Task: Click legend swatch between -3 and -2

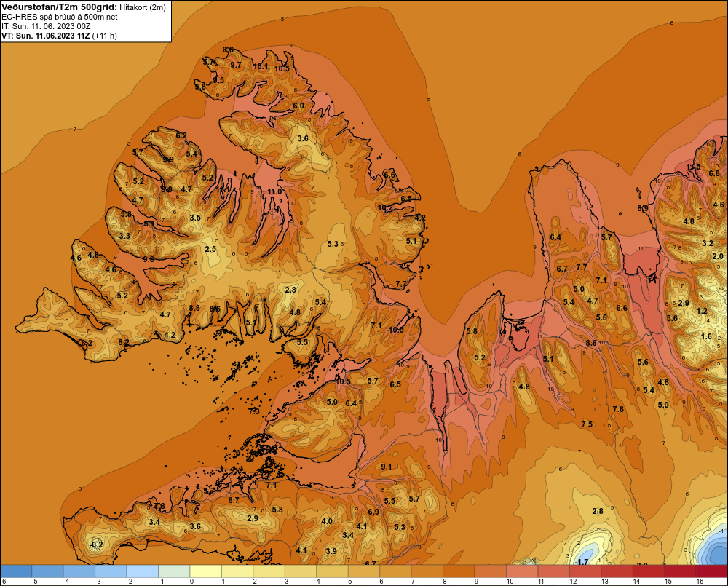Action: (111, 571)
